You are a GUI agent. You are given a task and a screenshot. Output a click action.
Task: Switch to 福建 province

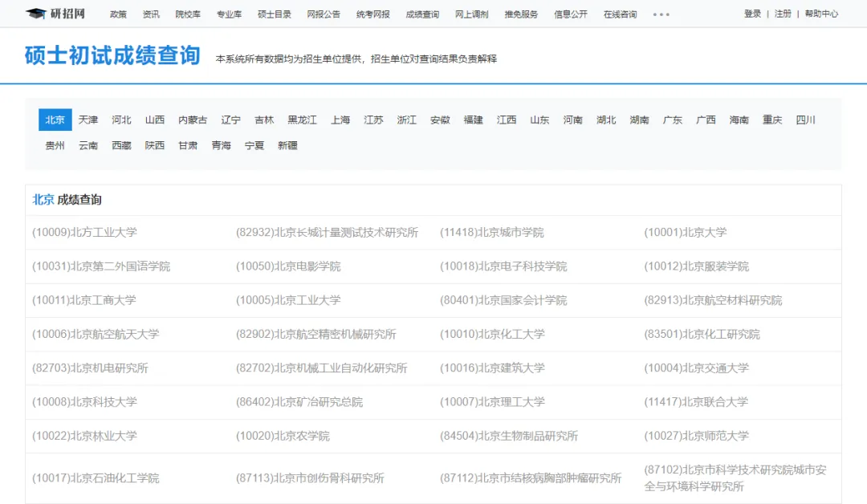point(474,120)
